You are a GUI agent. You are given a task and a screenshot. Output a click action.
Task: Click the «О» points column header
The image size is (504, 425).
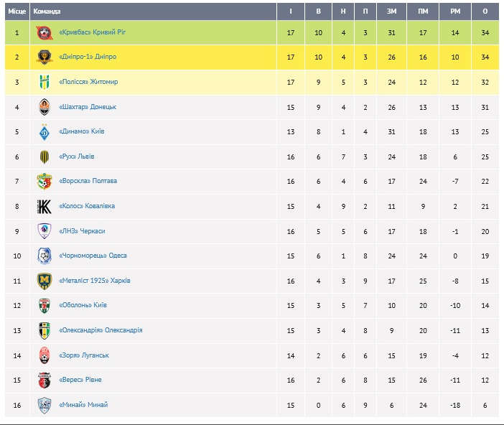[x=485, y=11]
